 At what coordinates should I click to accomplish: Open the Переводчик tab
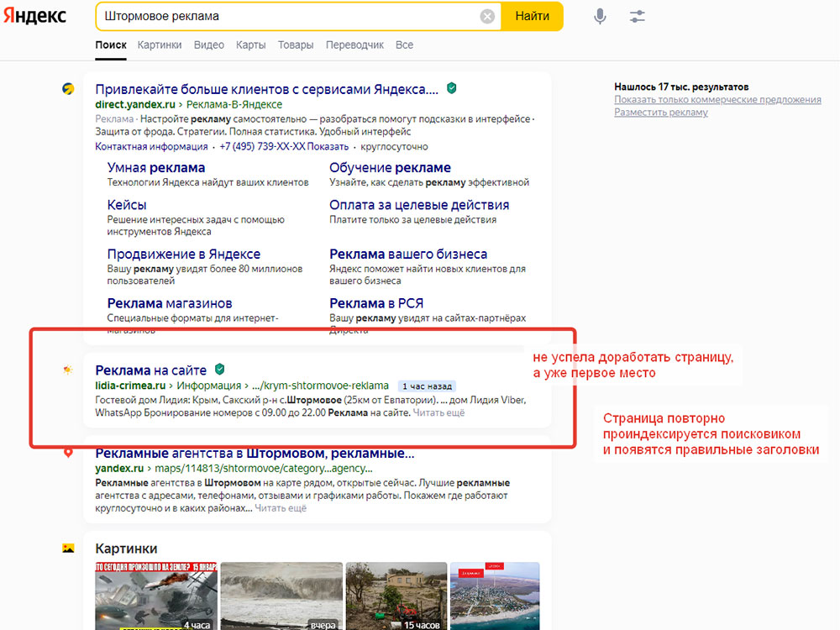pos(354,45)
